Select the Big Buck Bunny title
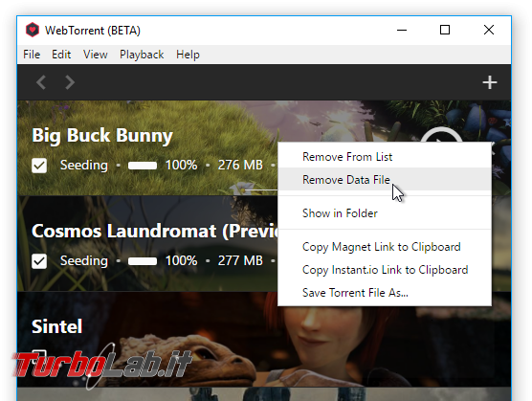The image size is (532, 401). (102, 135)
